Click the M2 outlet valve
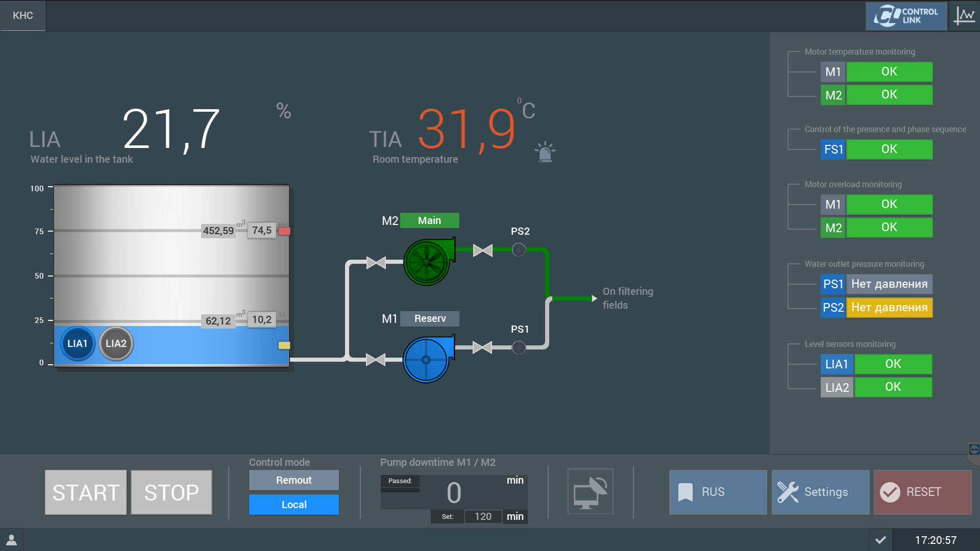 (482, 250)
